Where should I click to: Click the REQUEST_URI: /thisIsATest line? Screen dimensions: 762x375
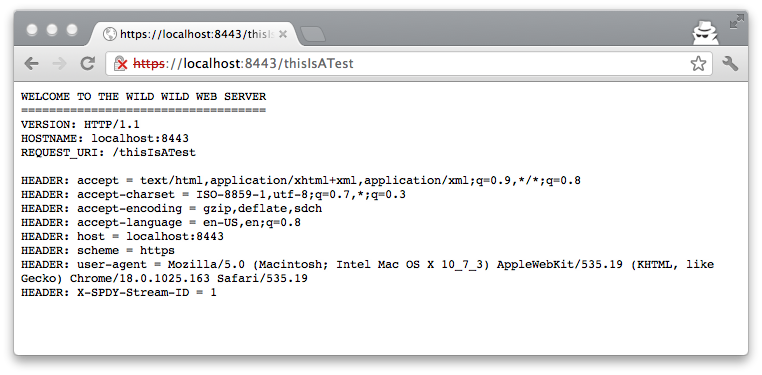[x=108, y=153]
